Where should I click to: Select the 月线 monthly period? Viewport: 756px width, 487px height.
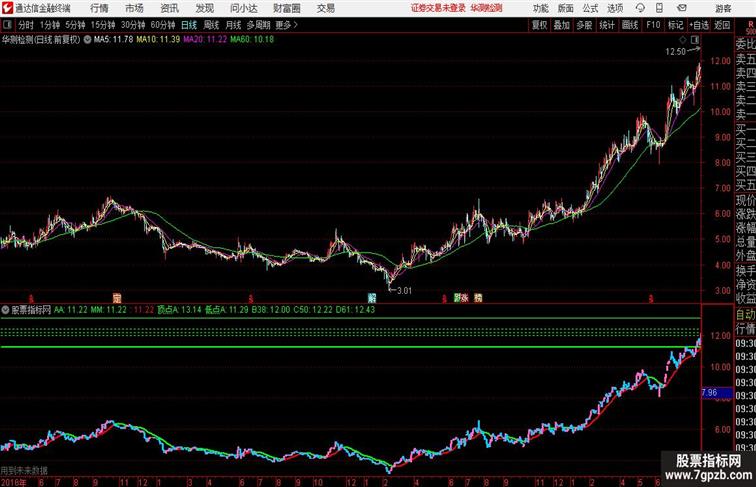coord(233,25)
